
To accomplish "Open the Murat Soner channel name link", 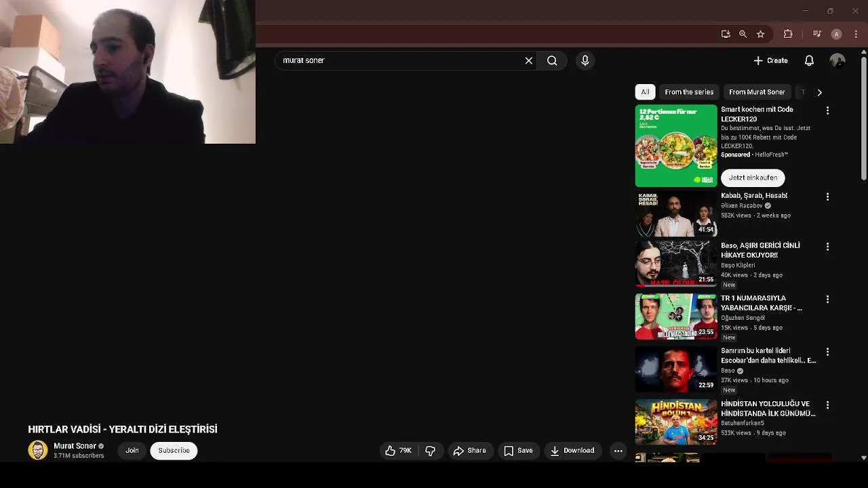I will (x=75, y=446).
